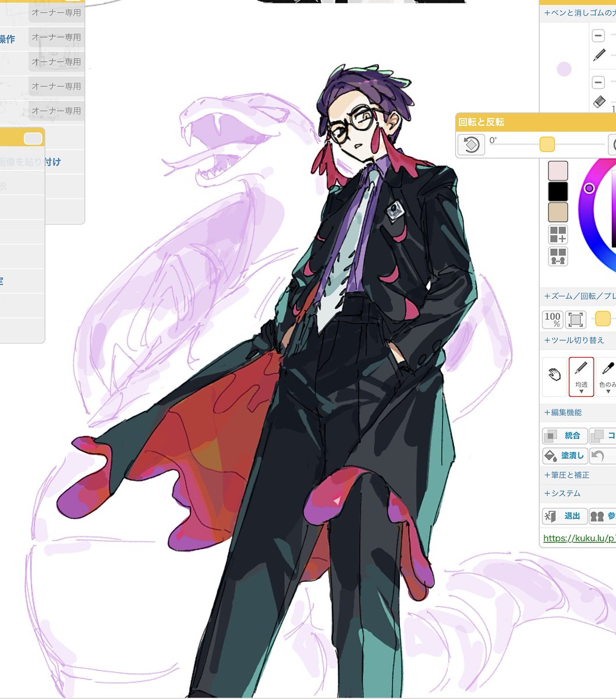Collapse the 編集機能 section header
This screenshot has height=699, width=616.
tap(578, 412)
